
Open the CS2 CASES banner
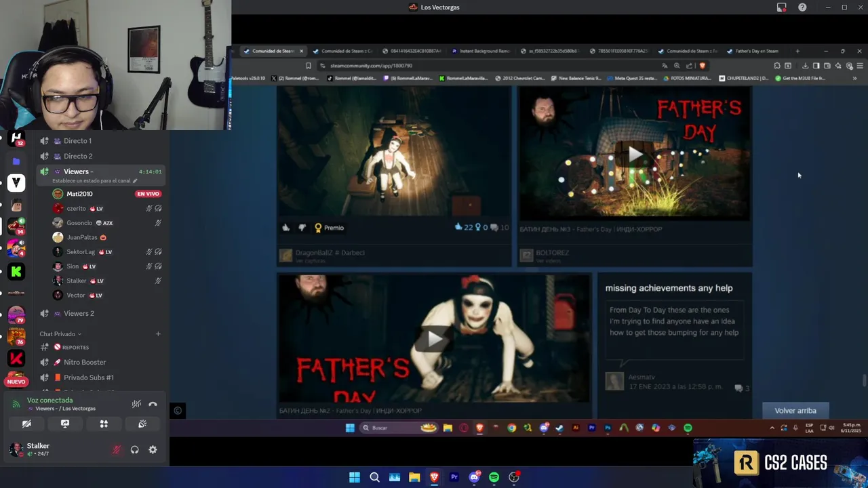(x=781, y=463)
